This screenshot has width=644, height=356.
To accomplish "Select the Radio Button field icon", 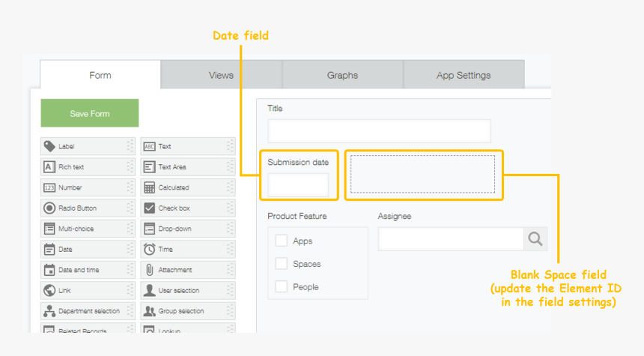I will 49,208.
